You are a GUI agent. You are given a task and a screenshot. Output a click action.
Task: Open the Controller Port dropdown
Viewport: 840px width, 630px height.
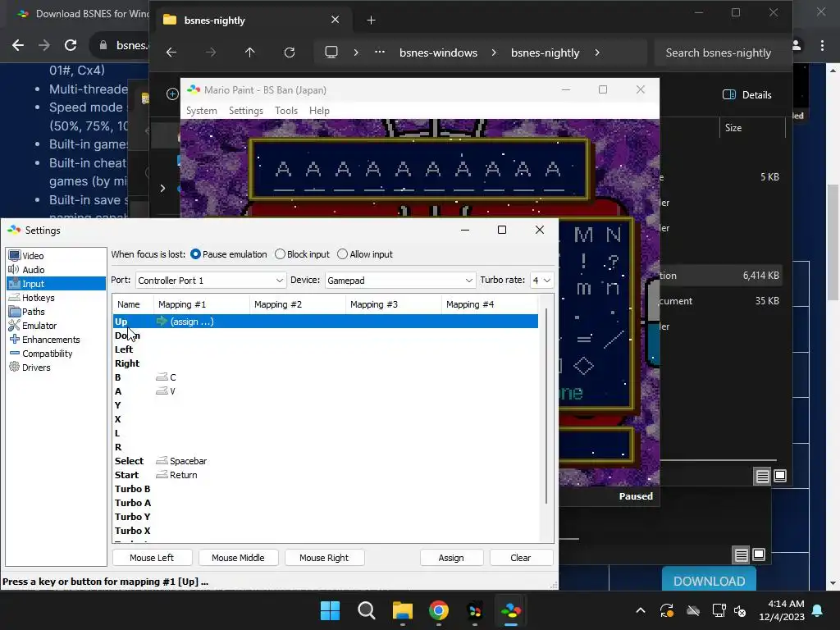coord(210,281)
